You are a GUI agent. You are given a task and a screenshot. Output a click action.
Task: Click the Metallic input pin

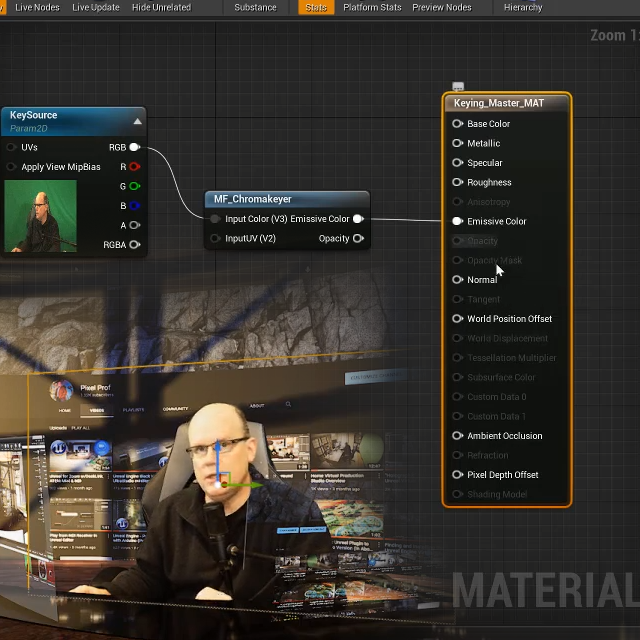[458, 143]
